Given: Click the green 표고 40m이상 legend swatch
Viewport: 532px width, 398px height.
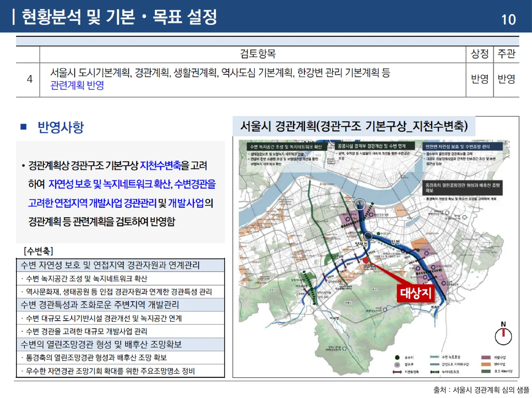Looking at the screenshot, I should pyautogui.click(x=486, y=371).
